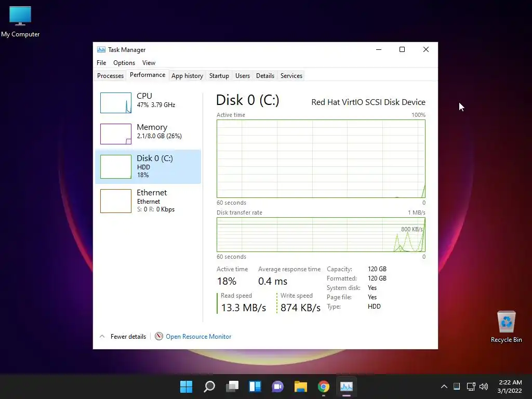Click the Disk 0 (C:) heading
The height and width of the screenshot is (399, 532).
(x=248, y=100)
